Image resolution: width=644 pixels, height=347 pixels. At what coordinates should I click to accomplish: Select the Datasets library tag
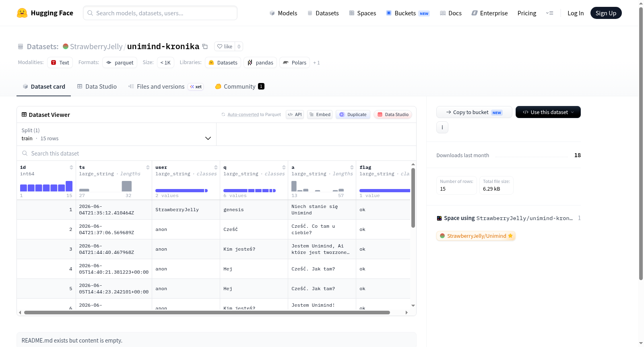coord(223,62)
